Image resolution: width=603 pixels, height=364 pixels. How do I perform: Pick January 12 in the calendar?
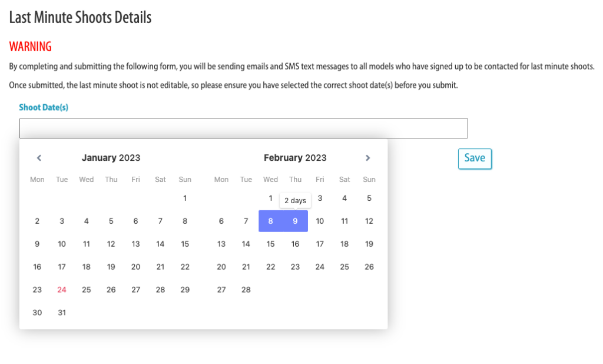coord(111,244)
